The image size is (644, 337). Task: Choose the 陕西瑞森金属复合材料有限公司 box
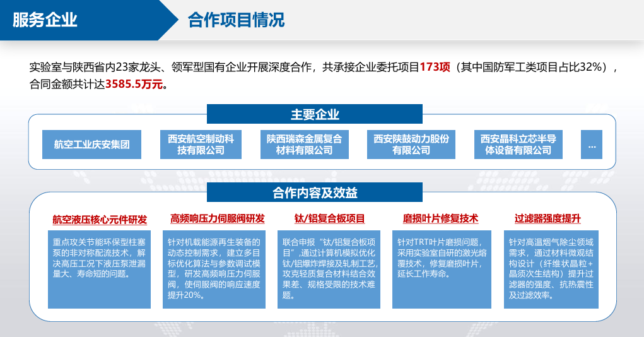point(304,145)
